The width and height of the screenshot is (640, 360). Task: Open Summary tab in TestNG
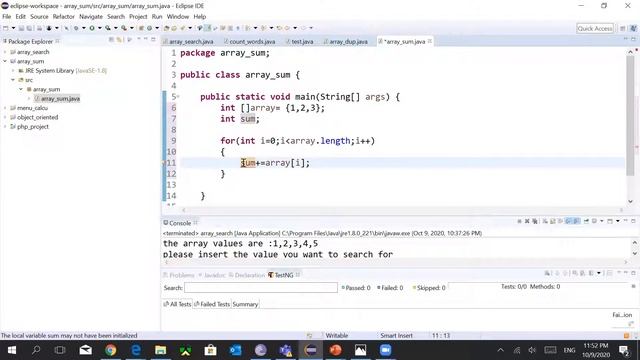click(245, 304)
